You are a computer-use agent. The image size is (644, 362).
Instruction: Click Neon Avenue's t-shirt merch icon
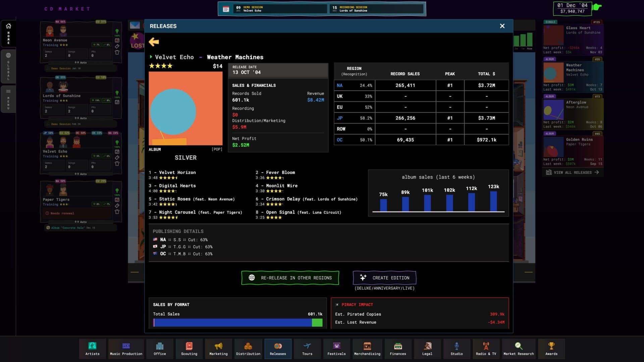pyautogui.click(x=117, y=52)
